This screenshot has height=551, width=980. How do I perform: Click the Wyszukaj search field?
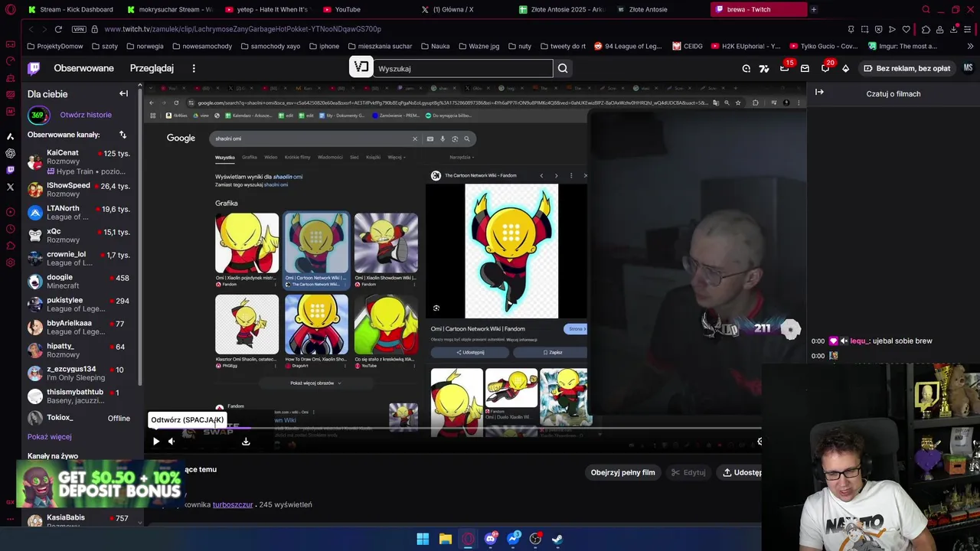tap(462, 68)
